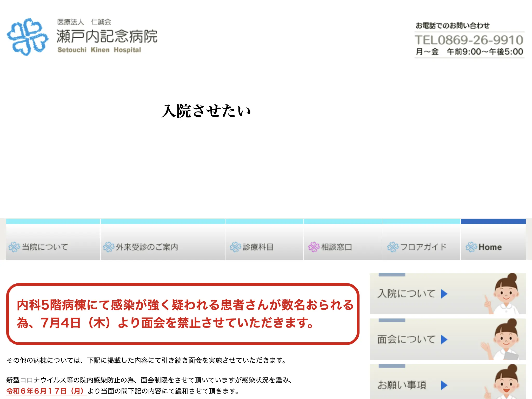Screen dimensions: 532x399
Task: Click the blue arrow next to 面会について
Action: coord(444,340)
